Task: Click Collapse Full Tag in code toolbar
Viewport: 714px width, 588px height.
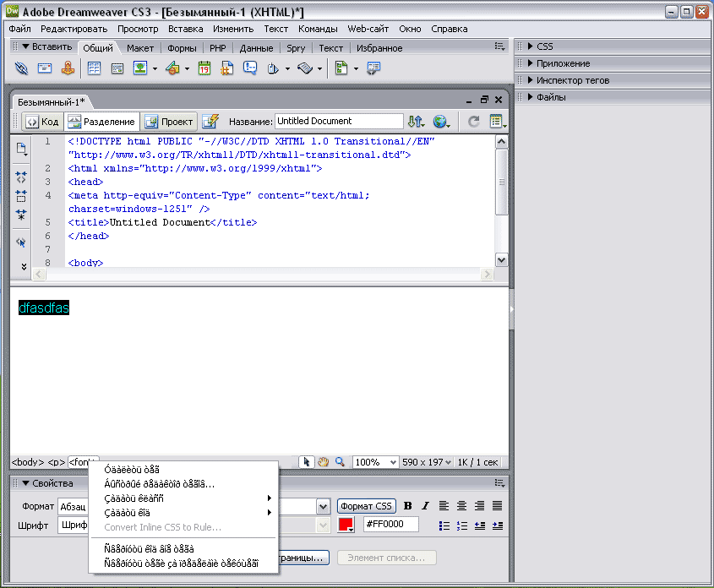Action: coord(21,177)
